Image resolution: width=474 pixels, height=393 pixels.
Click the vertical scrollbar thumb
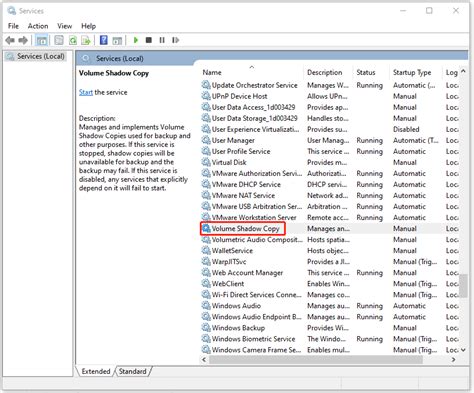(463, 285)
